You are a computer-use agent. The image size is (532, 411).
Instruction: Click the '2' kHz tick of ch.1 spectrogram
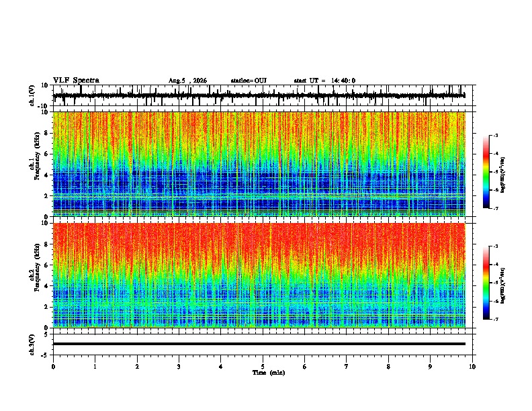[x=46, y=196]
